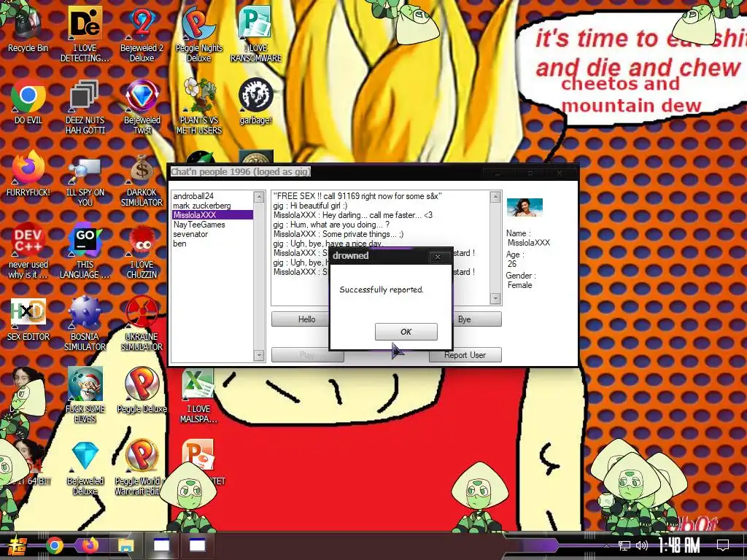
Task: Launch Bejeweled 2 Deluxe shortcut
Action: click(142, 34)
